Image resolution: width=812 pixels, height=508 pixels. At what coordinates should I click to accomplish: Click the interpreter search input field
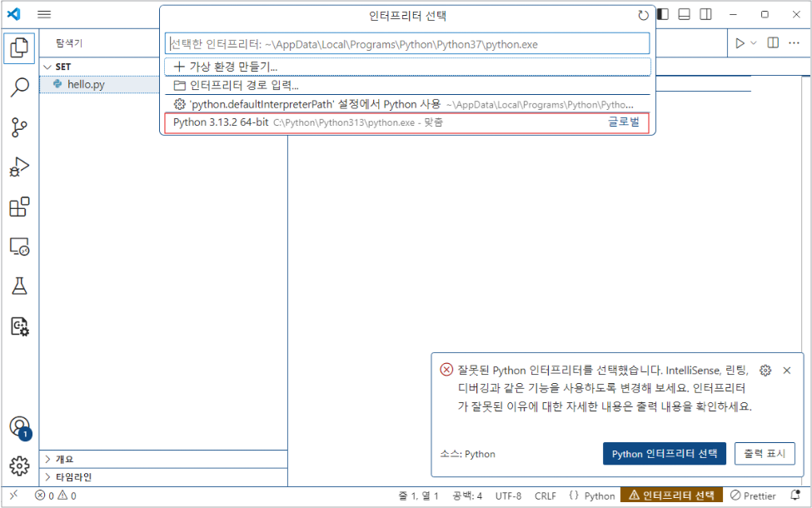coord(407,44)
